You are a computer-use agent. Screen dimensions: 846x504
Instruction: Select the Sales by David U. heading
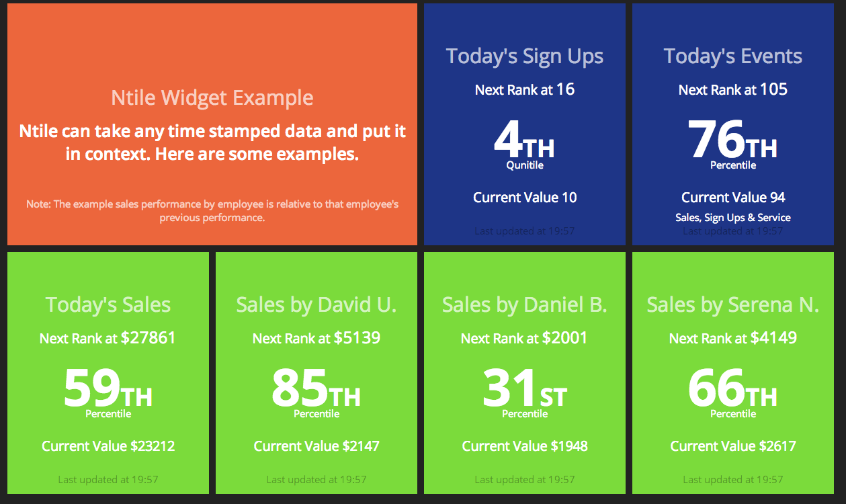click(316, 305)
